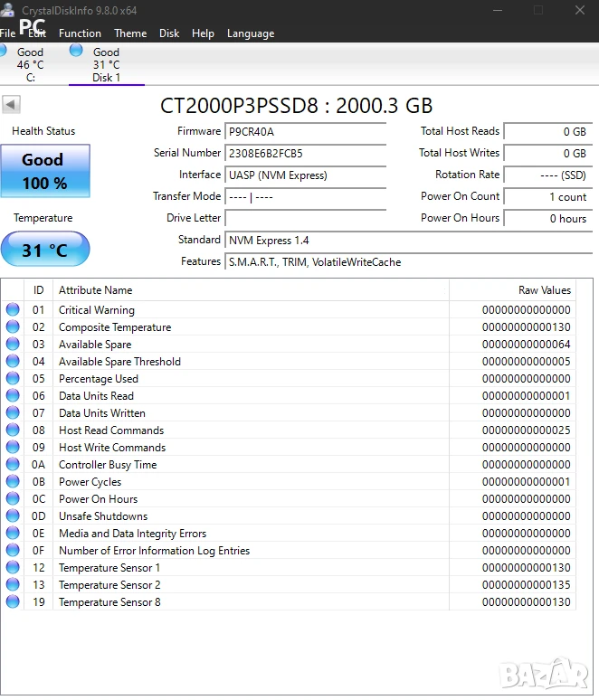Click the drive title CT2000P3PSSD8 : 2000.3 GB
The image size is (599, 700).
tap(297, 106)
